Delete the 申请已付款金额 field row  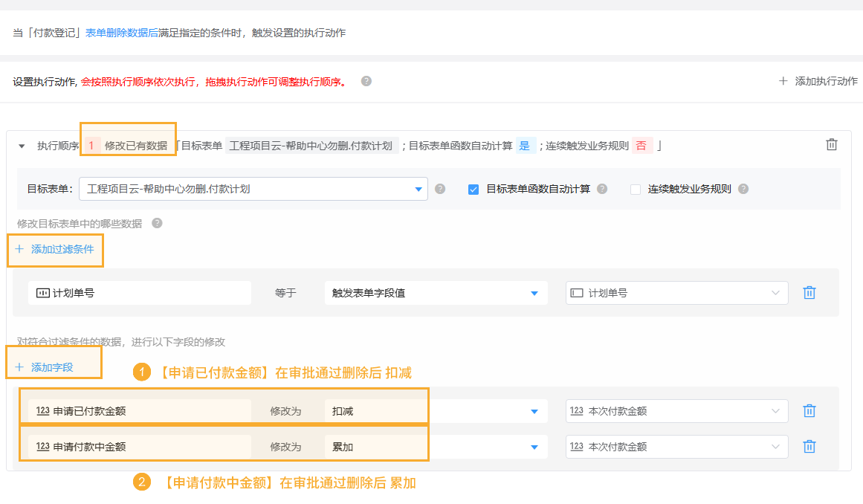click(x=809, y=411)
